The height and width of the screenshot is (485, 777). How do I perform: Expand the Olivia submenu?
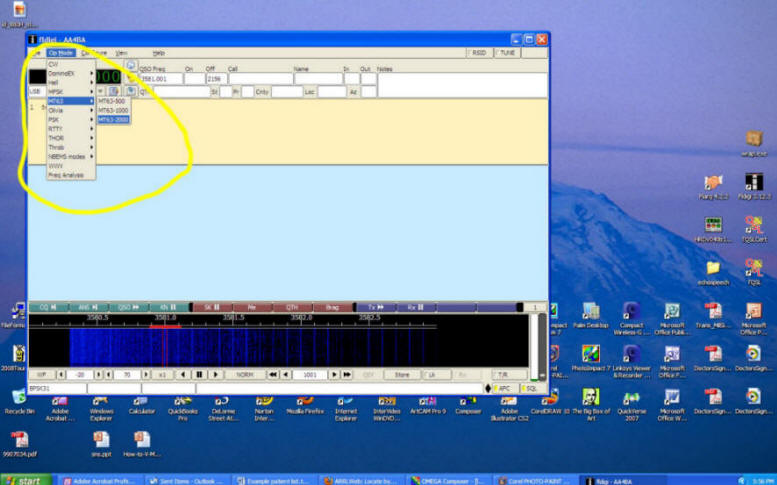pos(71,110)
